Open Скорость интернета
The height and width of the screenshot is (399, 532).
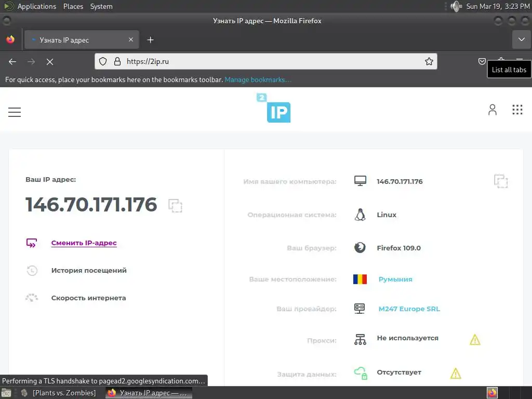coord(88,298)
